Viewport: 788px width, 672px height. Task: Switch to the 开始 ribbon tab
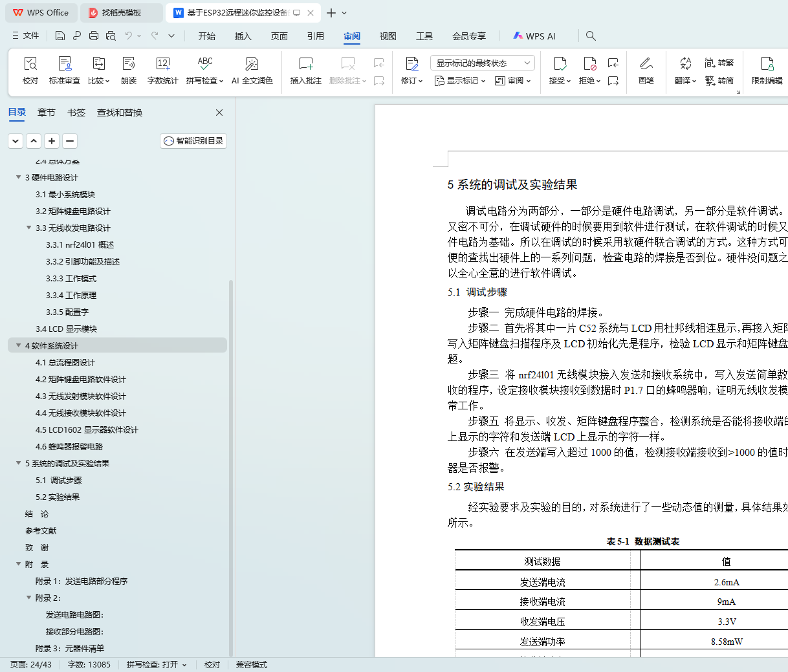206,36
